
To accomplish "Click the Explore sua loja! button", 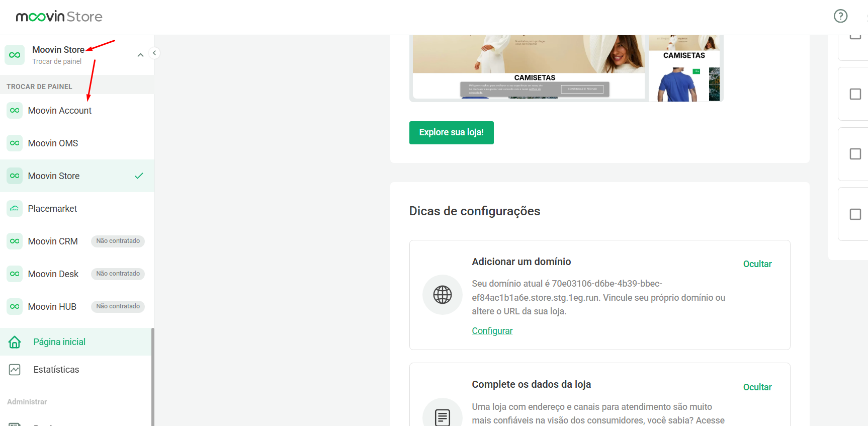I will point(451,133).
